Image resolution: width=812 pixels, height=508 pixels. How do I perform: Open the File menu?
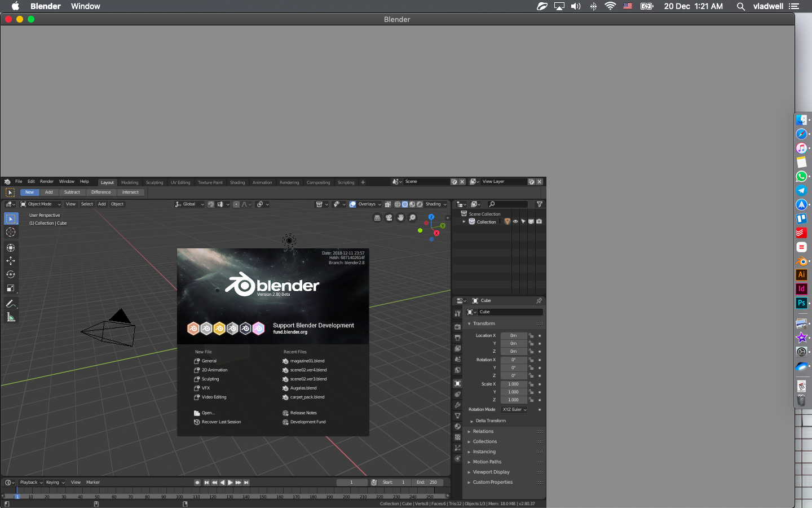[x=19, y=182]
